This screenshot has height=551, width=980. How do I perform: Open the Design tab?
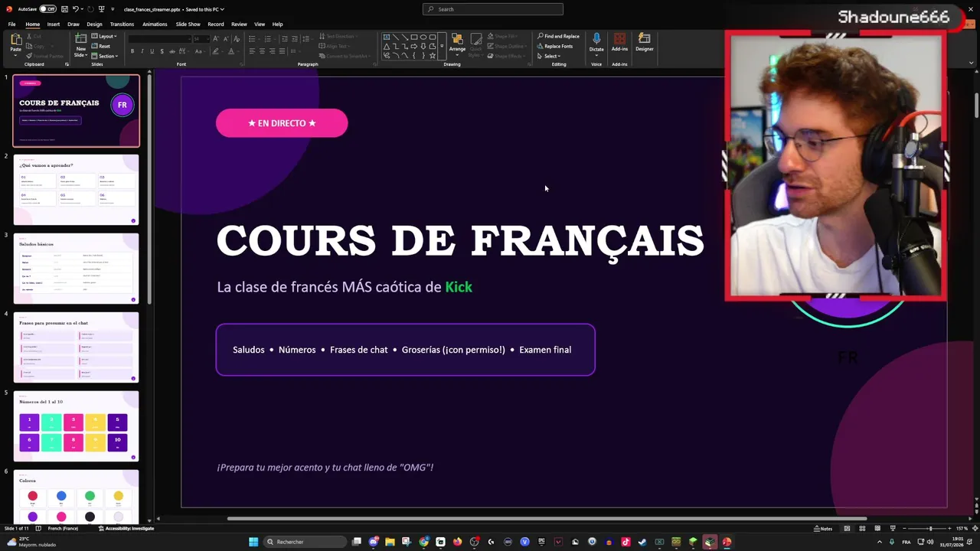click(x=94, y=24)
